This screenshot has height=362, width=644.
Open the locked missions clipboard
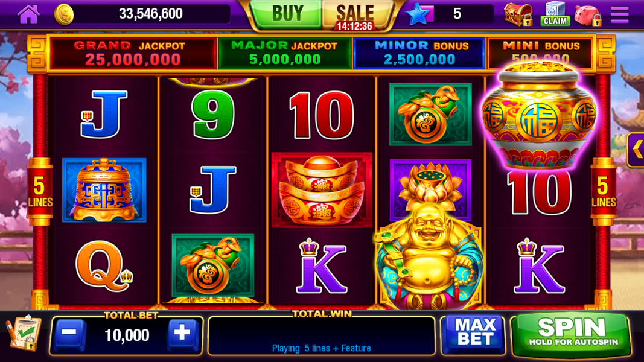click(24, 333)
